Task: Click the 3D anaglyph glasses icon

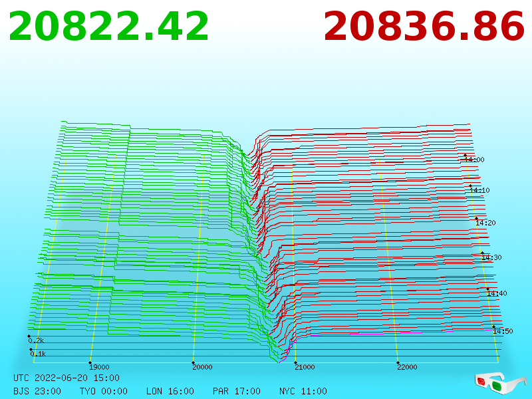Action: (x=500, y=383)
